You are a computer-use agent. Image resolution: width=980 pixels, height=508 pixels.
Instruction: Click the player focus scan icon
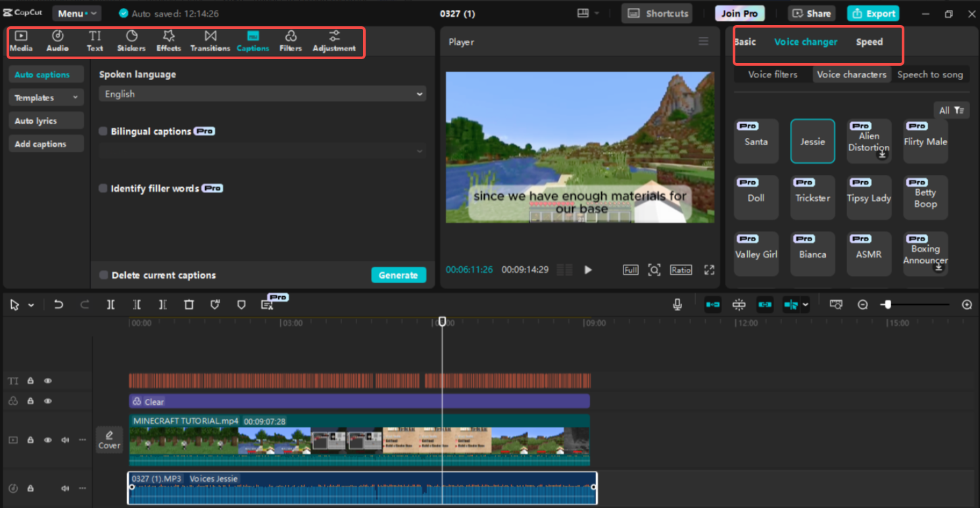654,270
